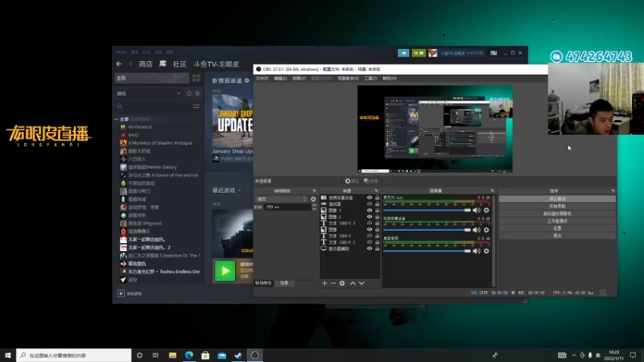Click the Steam big picture mode icon

coord(493,53)
